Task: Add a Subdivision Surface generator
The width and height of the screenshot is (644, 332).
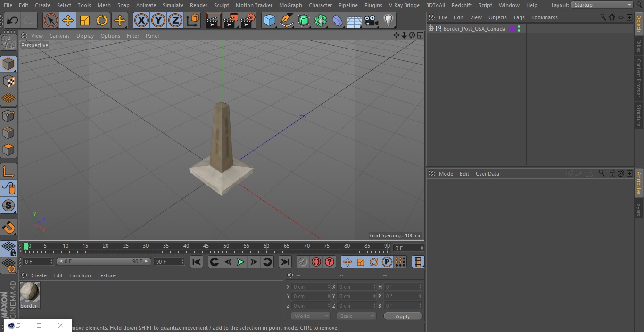Action: tap(304, 20)
